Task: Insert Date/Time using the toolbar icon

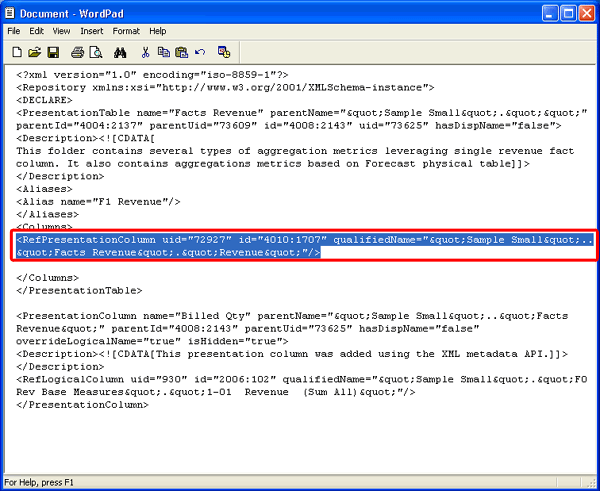Action: pyautogui.click(x=224, y=52)
